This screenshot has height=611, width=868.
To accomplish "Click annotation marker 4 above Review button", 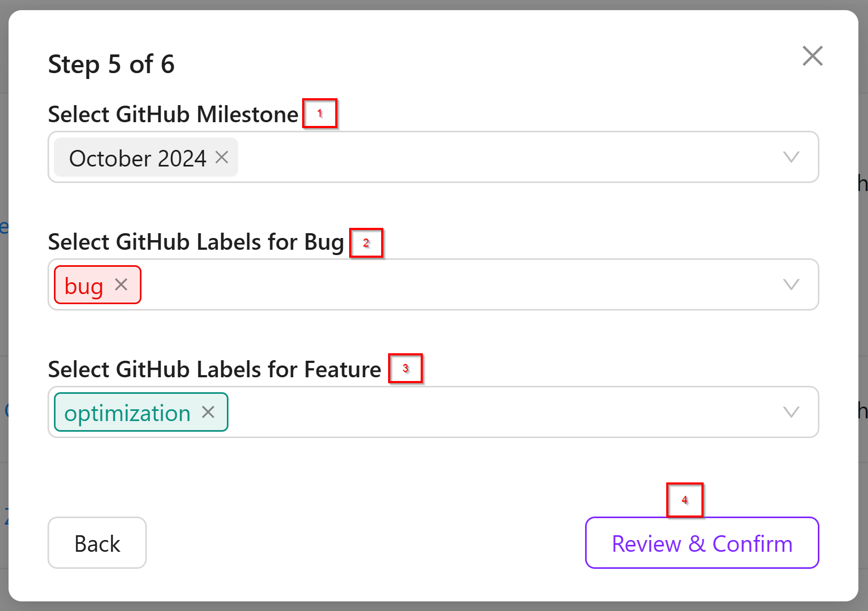I will (x=684, y=500).
